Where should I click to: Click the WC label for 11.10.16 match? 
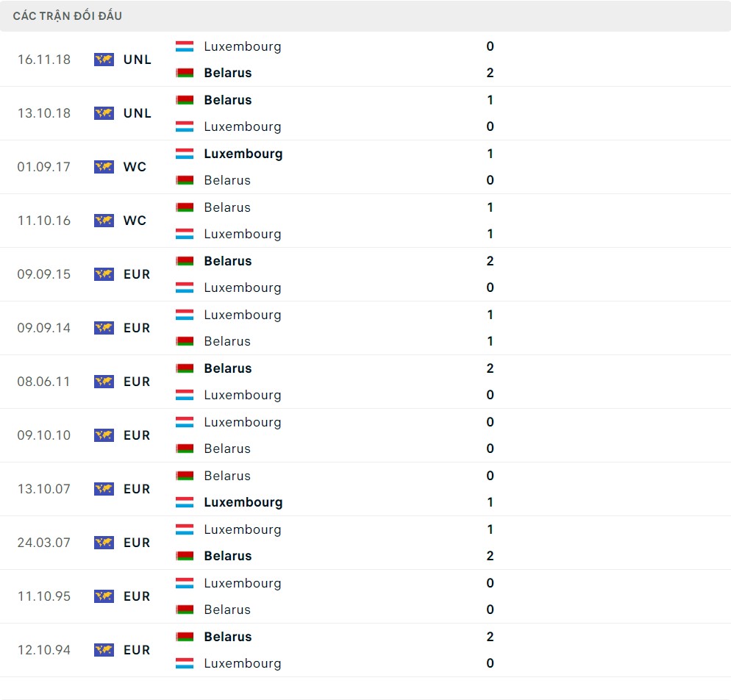click(135, 221)
